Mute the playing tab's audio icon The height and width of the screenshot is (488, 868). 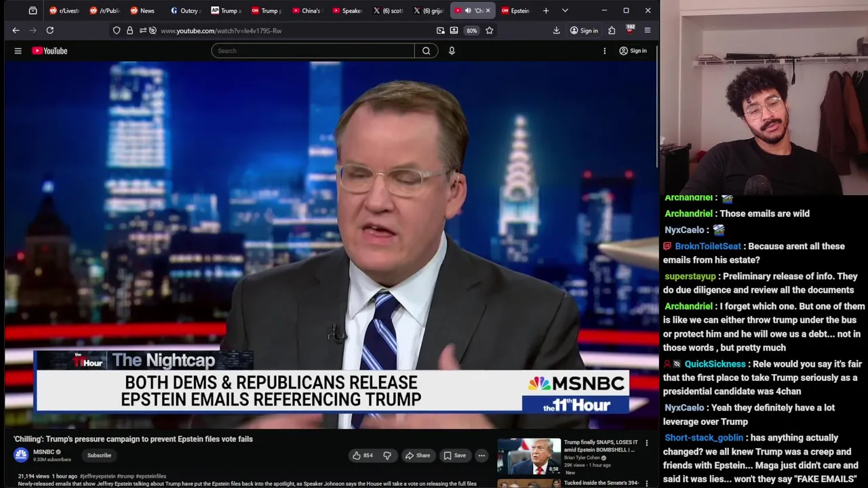pyautogui.click(x=468, y=11)
